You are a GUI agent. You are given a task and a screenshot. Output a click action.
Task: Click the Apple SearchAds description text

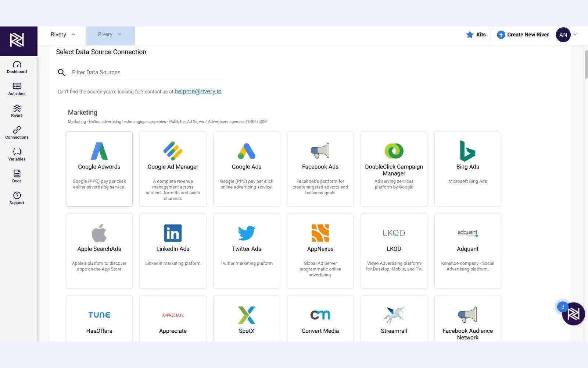coord(99,266)
